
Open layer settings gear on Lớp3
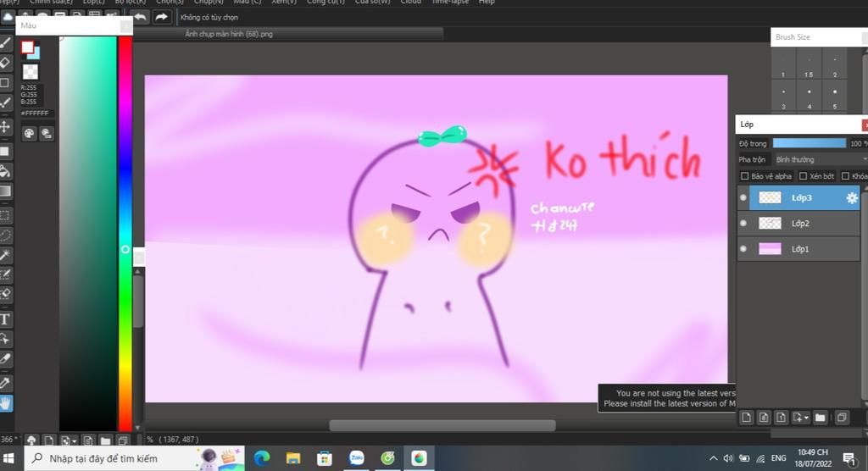pos(851,197)
